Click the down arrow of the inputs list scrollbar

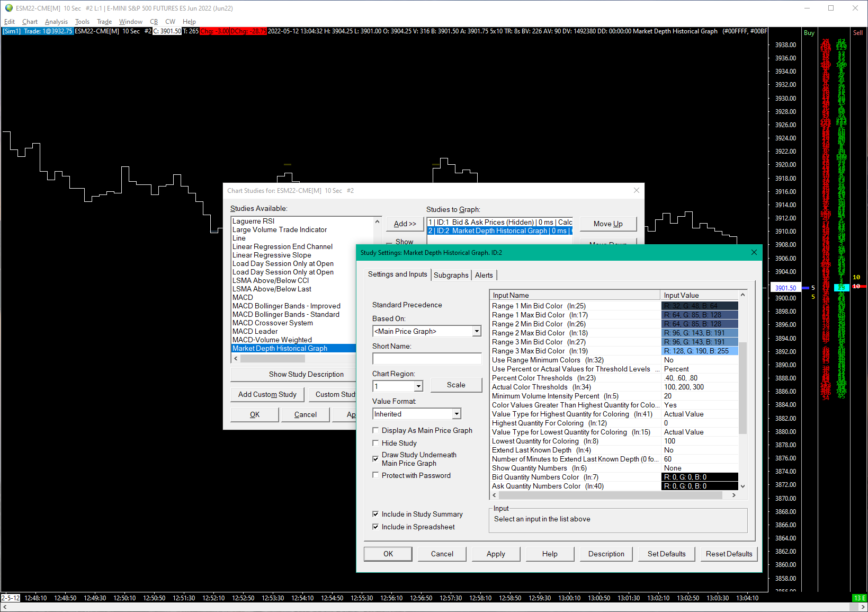742,486
